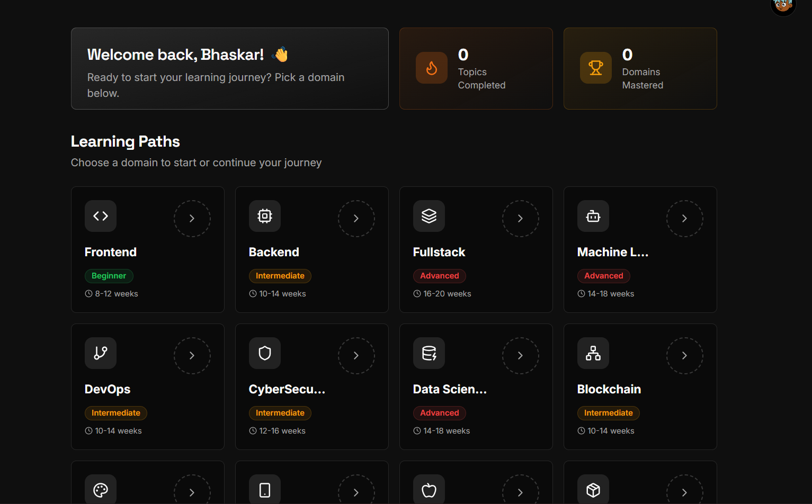The width and height of the screenshot is (812, 504).
Task: Click the flame icon beside Topics Completed
Action: [x=432, y=68]
